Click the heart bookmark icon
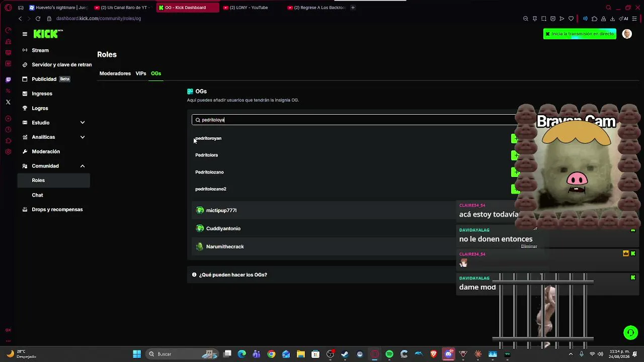Viewport: 644px width, 362px height. point(571,19)
